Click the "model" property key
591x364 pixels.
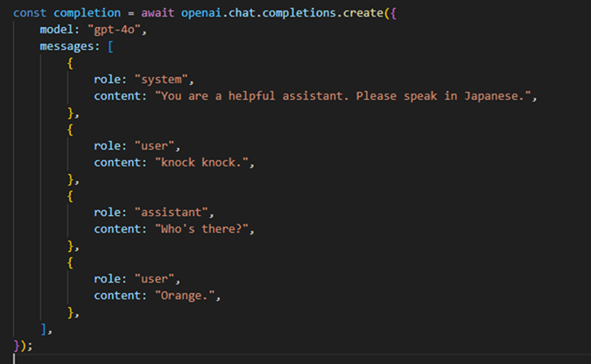point(56,30)
